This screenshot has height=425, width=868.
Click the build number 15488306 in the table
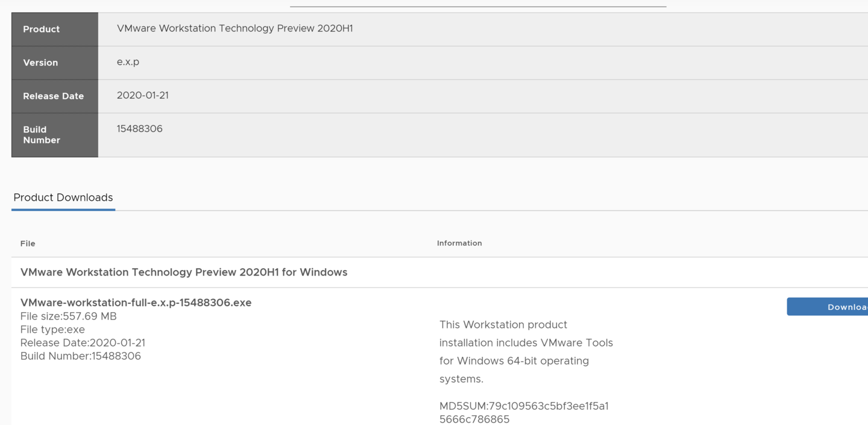(140, 128)
